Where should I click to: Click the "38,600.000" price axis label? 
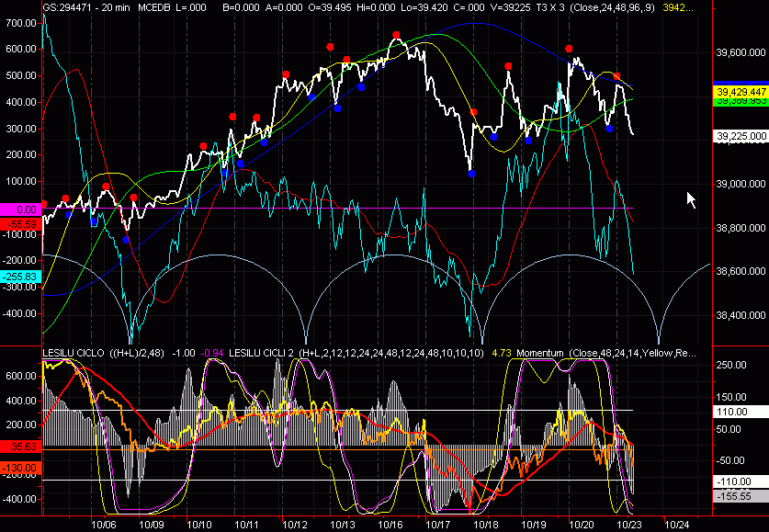point(741,271)
